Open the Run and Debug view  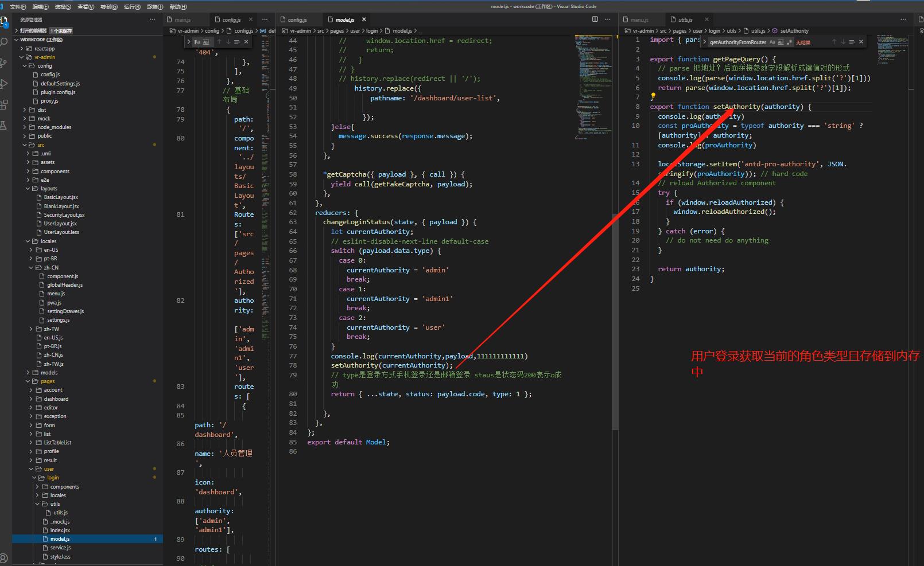coord(5,84)
